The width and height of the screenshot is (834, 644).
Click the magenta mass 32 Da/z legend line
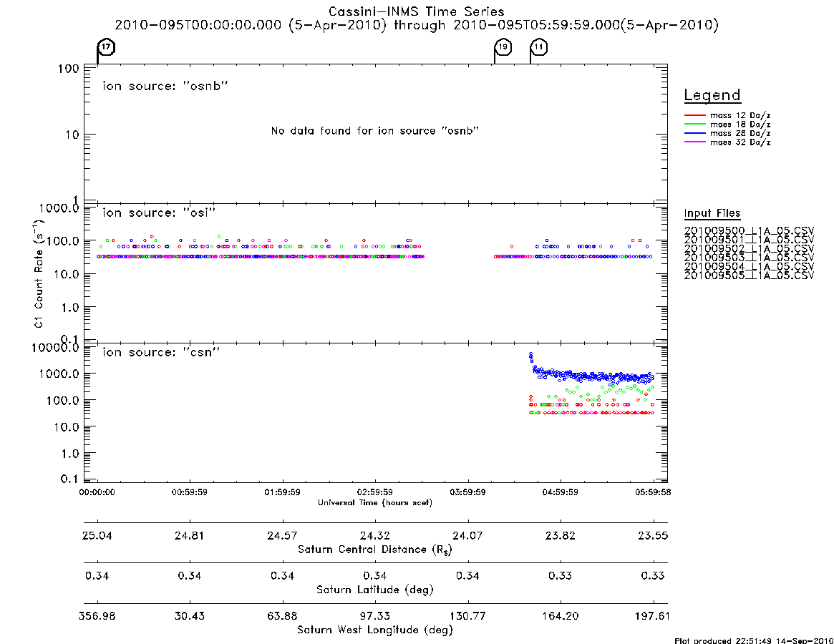tap(694, 142)
